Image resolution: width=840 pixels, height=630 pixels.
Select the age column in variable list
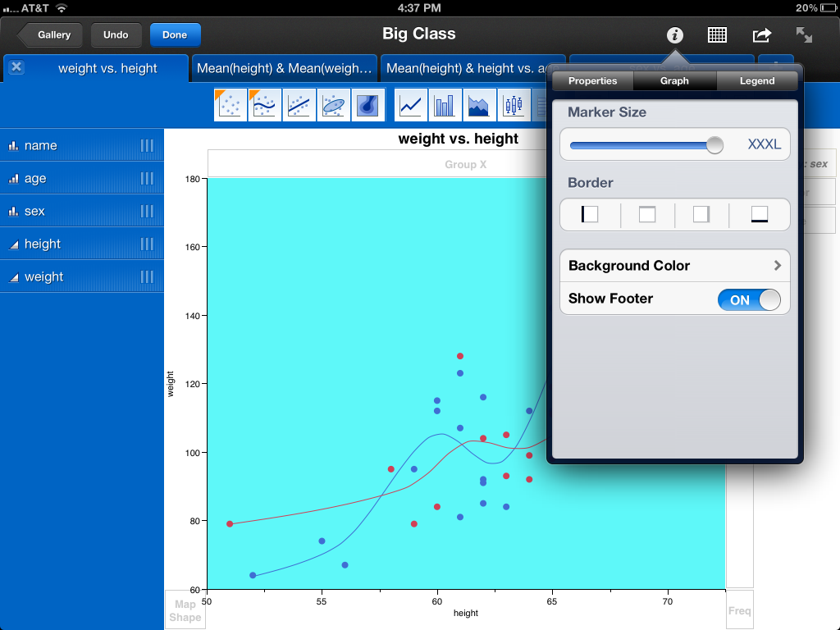(x=82, y=178)
